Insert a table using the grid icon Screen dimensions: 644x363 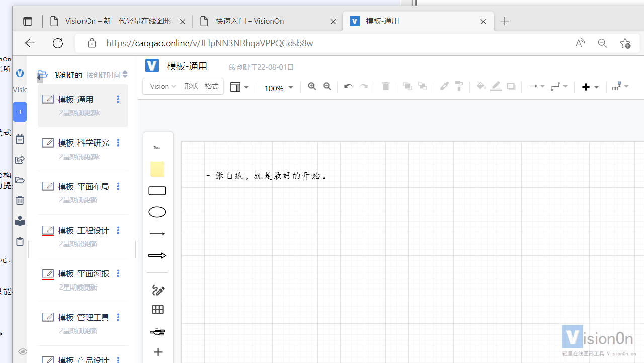pos(157,309)
